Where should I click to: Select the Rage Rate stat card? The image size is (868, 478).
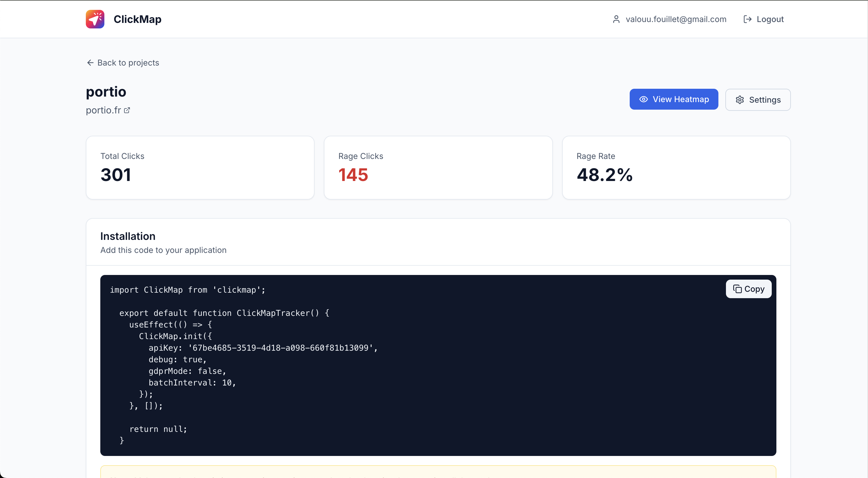coord(676,167)
